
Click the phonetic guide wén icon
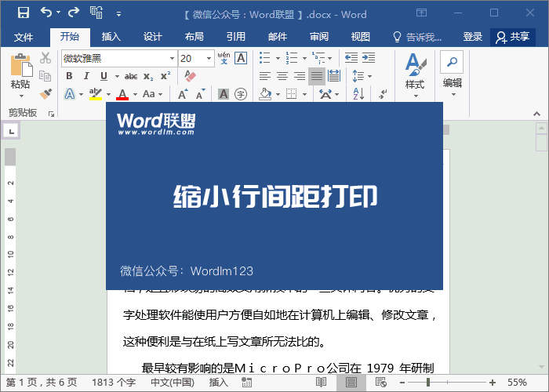click(224, 58)
